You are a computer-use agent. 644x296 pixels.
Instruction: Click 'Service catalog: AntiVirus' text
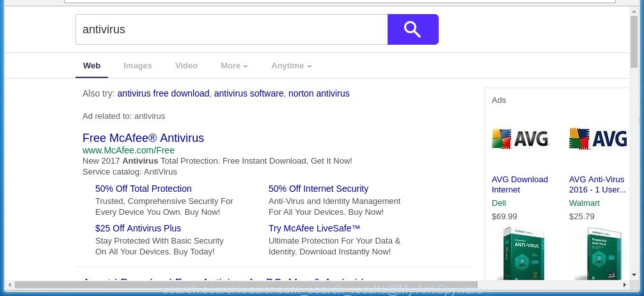coord(130,171)
